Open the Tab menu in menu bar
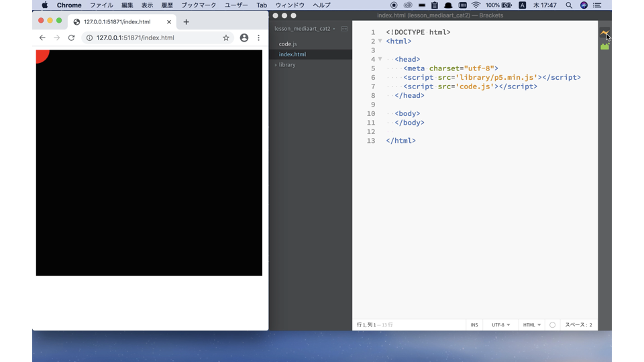 click(262, 5)
